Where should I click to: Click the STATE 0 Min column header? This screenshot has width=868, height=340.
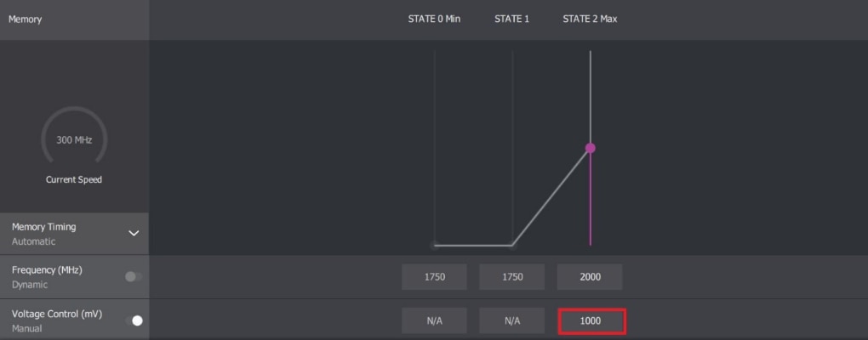434,19
